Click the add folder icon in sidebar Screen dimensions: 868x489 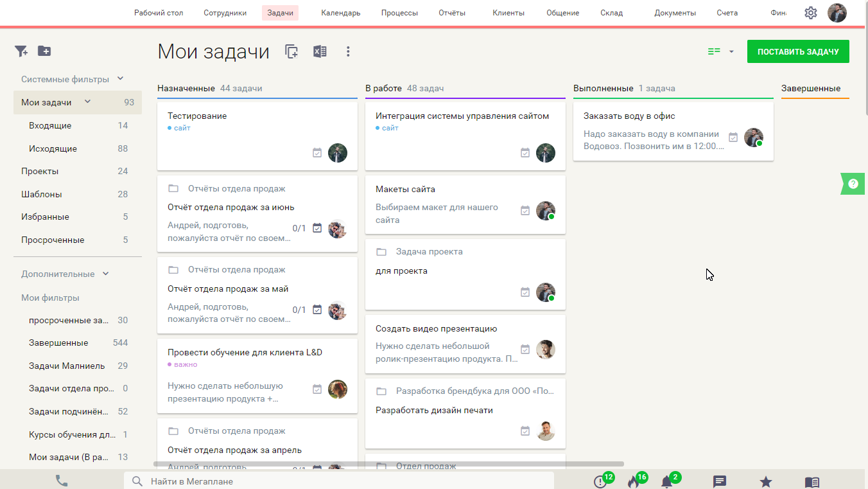[44, 51]
